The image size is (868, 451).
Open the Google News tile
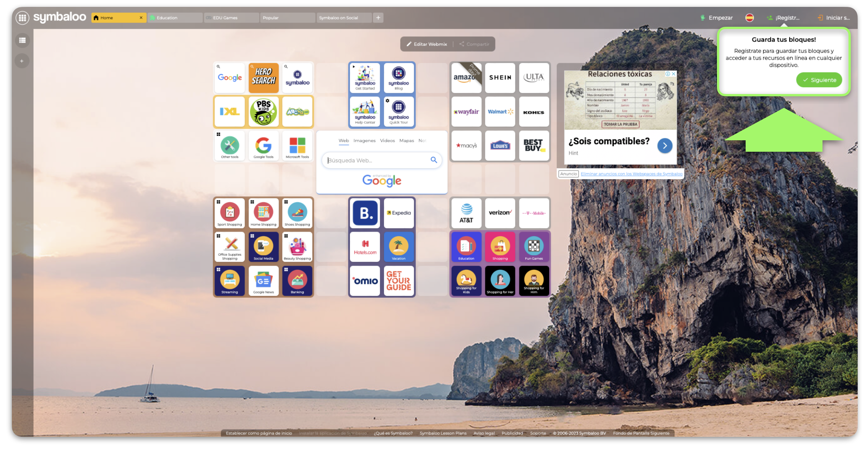(263, 281)
